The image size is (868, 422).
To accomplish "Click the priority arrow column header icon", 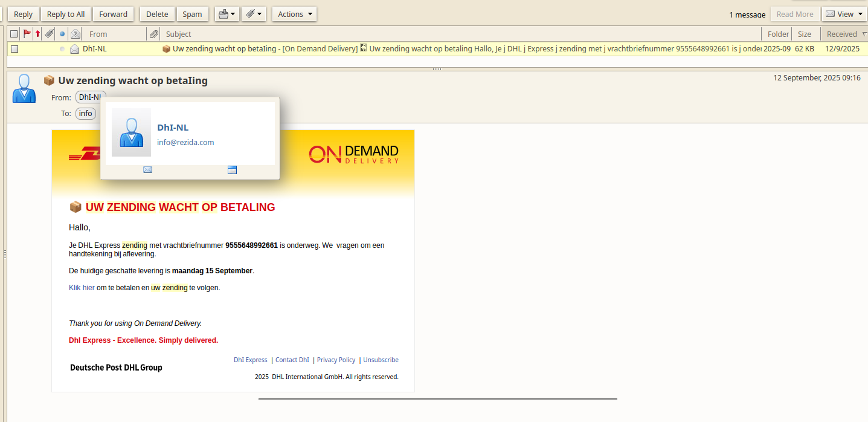I will coord(37,34).
